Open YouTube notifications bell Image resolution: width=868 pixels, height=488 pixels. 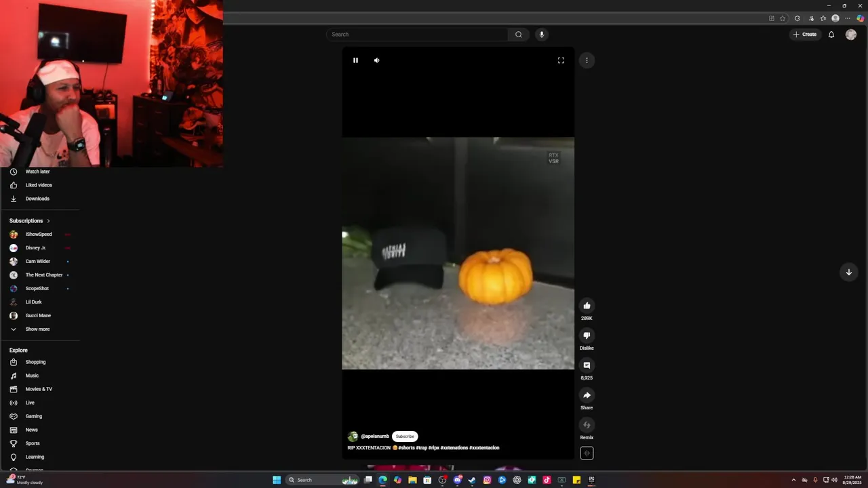tap(831, 35)
